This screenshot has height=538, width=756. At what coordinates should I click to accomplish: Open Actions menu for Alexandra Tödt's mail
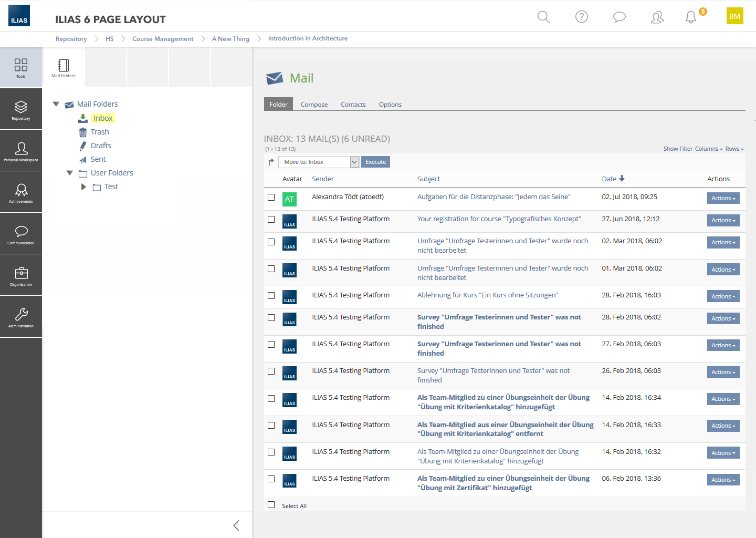point(723,199)
